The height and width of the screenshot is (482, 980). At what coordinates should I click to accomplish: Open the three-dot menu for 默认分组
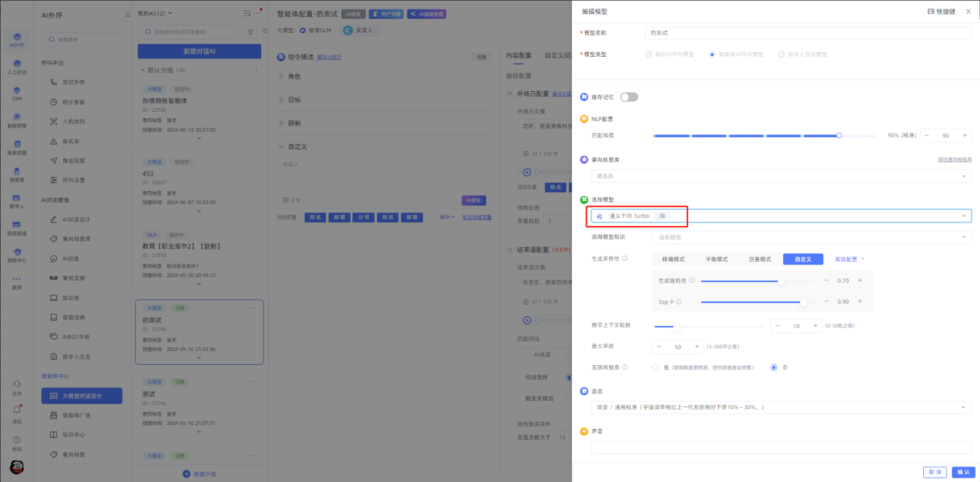pyautogui.click(x=256, y=70)
